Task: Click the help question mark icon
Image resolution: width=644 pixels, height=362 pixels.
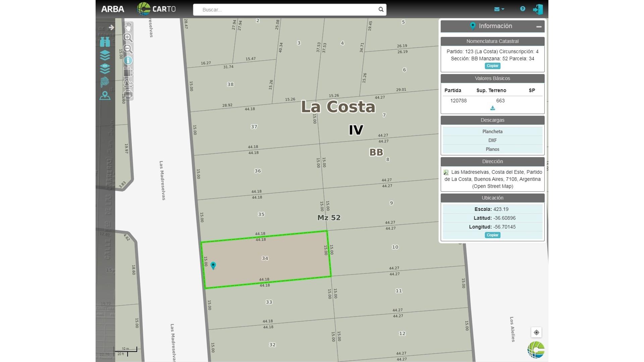Action: [x=523, y=9]
